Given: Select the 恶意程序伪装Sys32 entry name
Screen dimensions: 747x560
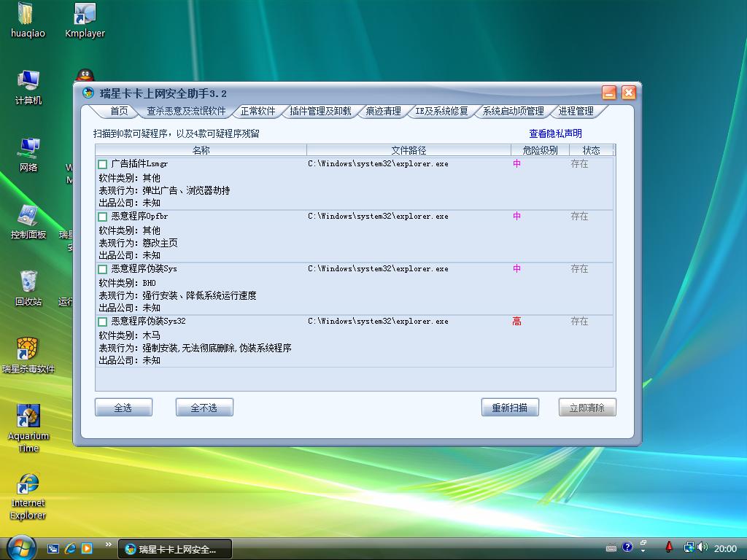Looking at the screenshot, I should pyautogui.click(x=148, y=322).
